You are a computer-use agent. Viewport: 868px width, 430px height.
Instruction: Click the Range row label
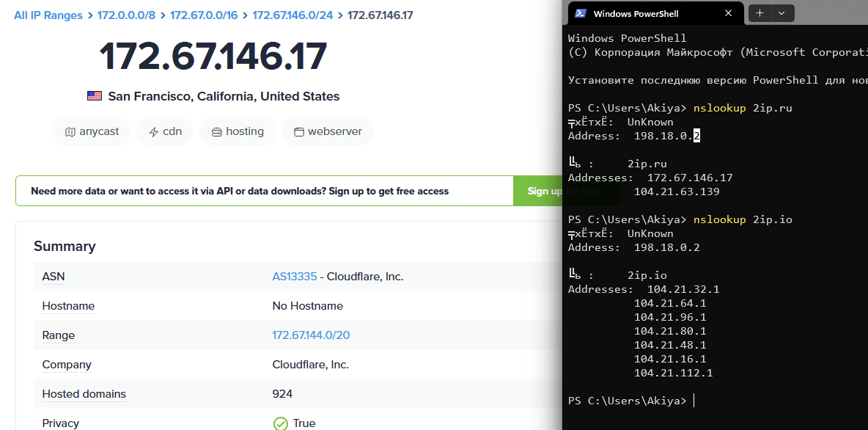(x=58, y=335)
